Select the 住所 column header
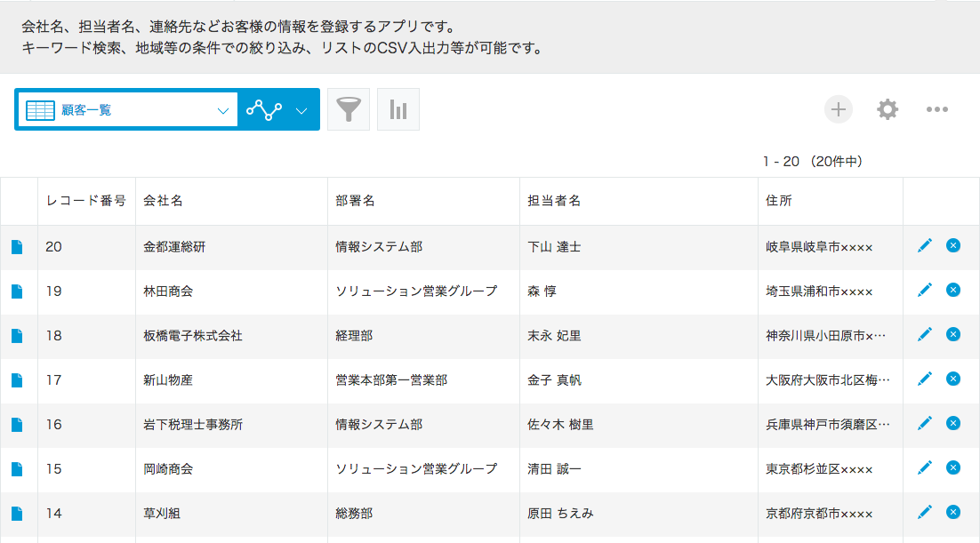Image resolution: width=980 pixels, height=543 pixels. [779, 201]
